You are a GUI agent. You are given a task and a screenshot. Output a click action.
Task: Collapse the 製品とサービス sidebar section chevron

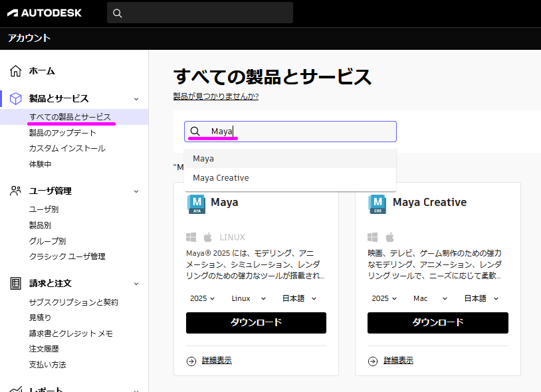coord(136,99)
